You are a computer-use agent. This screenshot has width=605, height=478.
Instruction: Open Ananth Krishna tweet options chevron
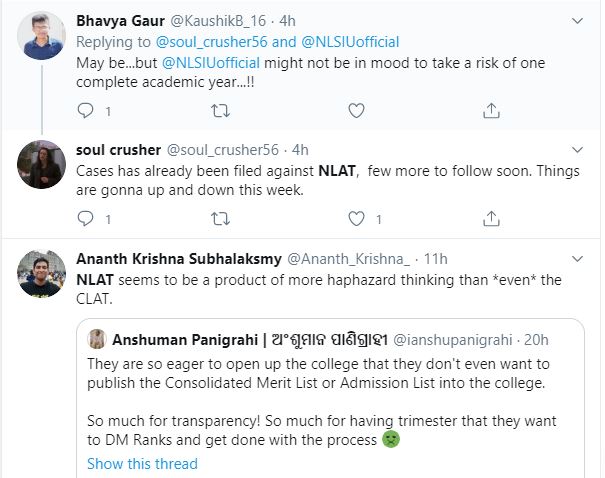pos(576,257)
